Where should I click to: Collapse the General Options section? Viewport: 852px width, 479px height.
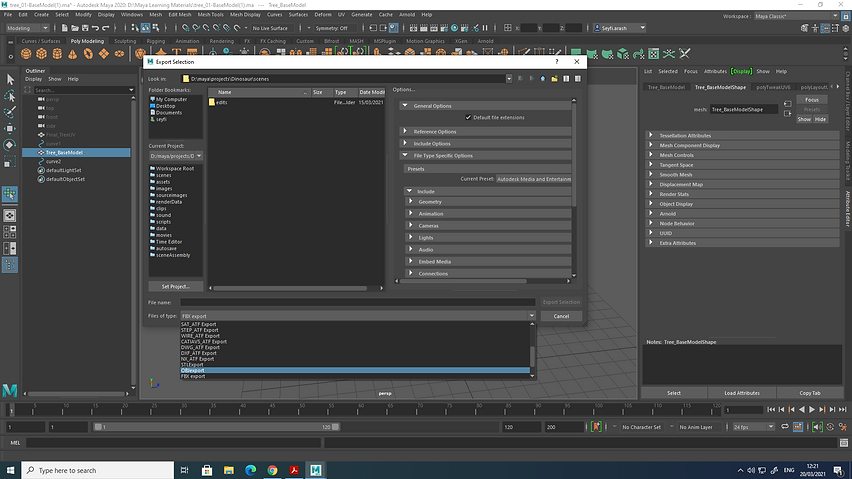coord(405,105)
